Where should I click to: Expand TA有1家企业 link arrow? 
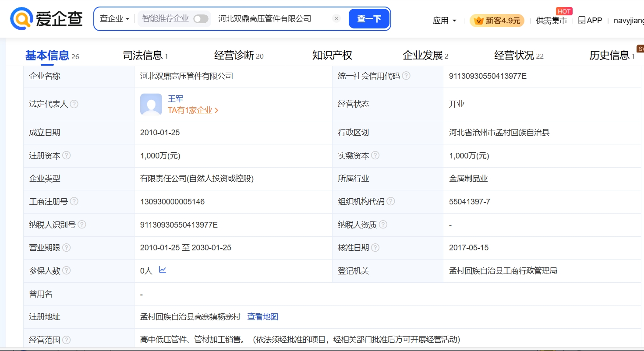[217, 111]
